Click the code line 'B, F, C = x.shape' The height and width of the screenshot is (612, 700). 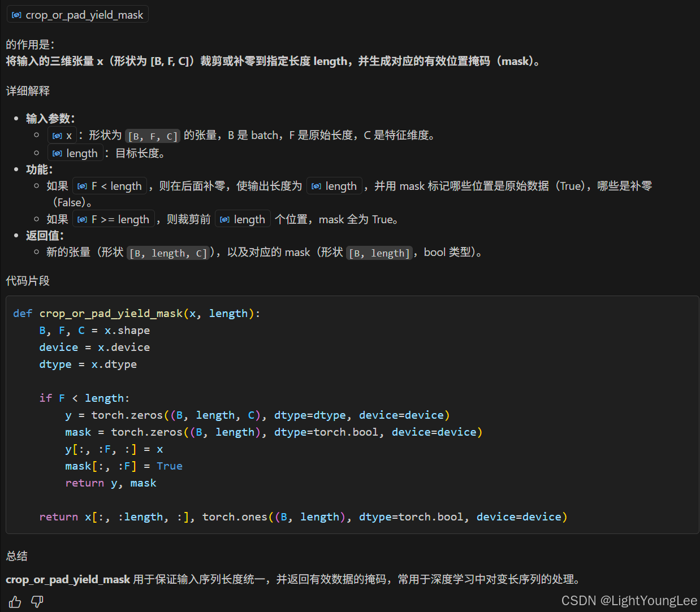[94, 331]
